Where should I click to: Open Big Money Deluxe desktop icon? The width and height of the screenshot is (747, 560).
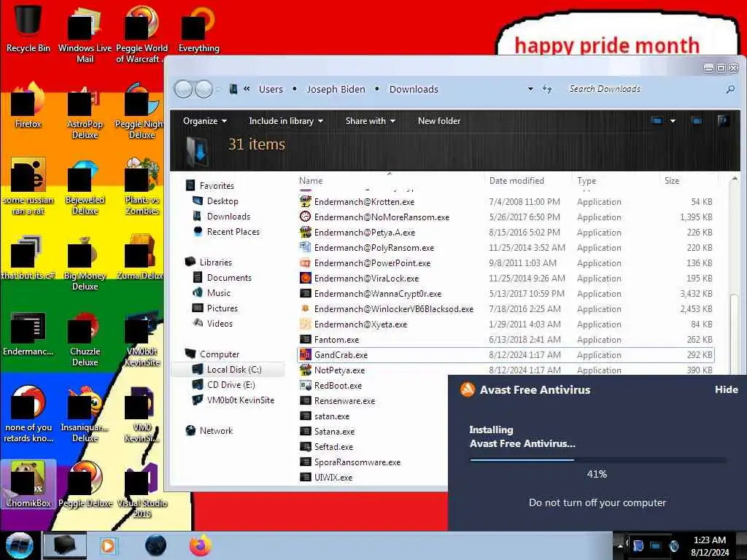click(x=85, y=262)
